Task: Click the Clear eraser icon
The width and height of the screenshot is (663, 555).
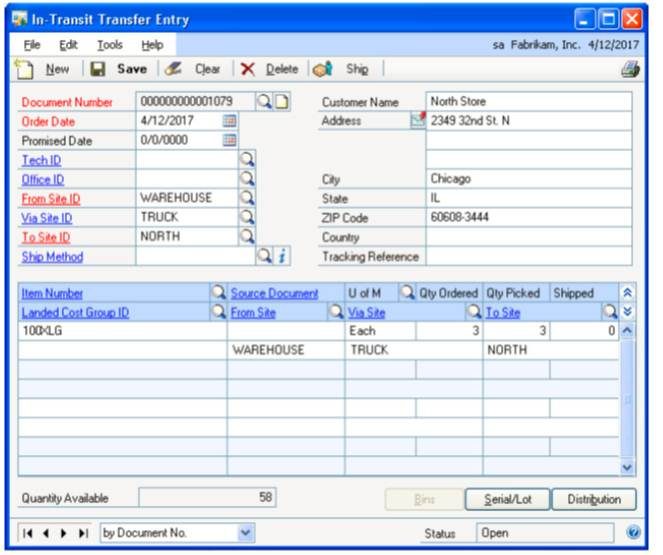Action: point(173,68)
